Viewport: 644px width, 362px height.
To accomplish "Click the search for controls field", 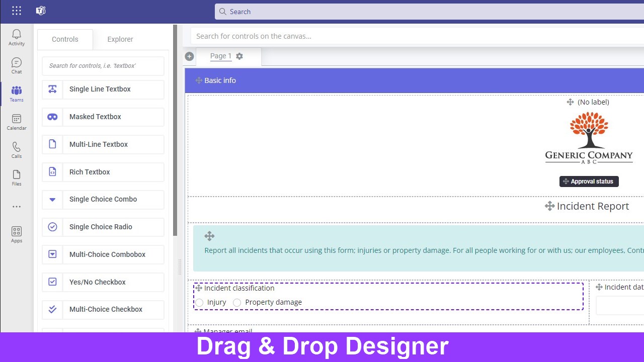I will pos(103,66).
